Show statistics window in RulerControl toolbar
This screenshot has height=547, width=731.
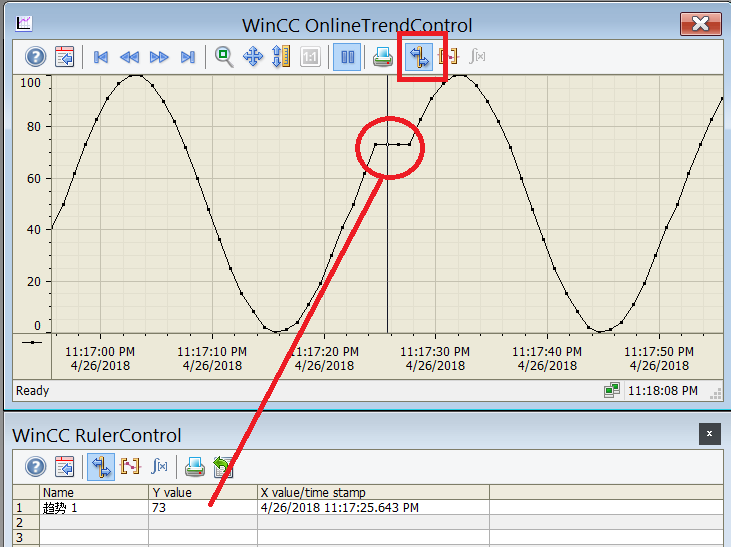pos(159,466)
